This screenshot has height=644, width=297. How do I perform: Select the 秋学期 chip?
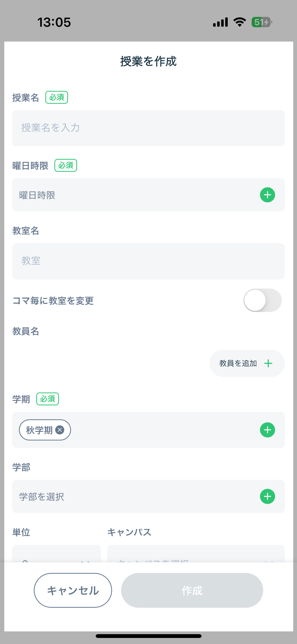[x=39, y=430]
